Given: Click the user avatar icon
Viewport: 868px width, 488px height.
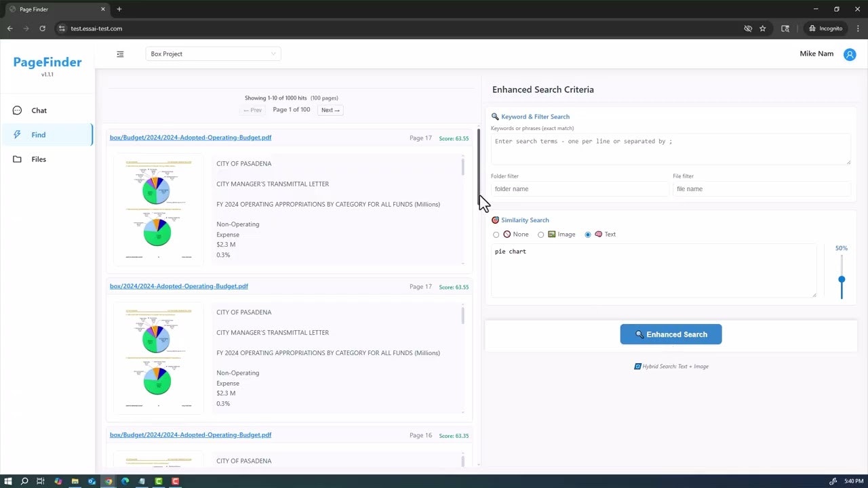Looking at the screenshot, I should [x=850, y=55].
